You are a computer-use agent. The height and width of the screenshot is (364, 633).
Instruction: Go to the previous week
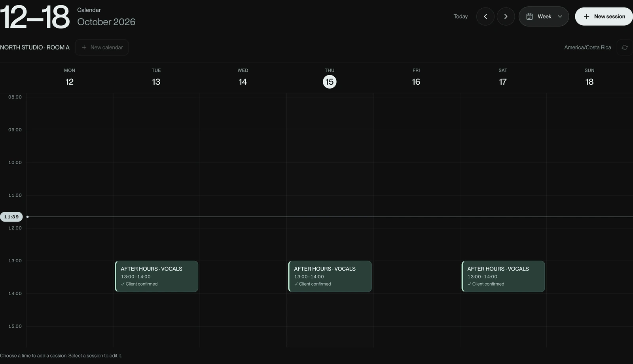485,17
